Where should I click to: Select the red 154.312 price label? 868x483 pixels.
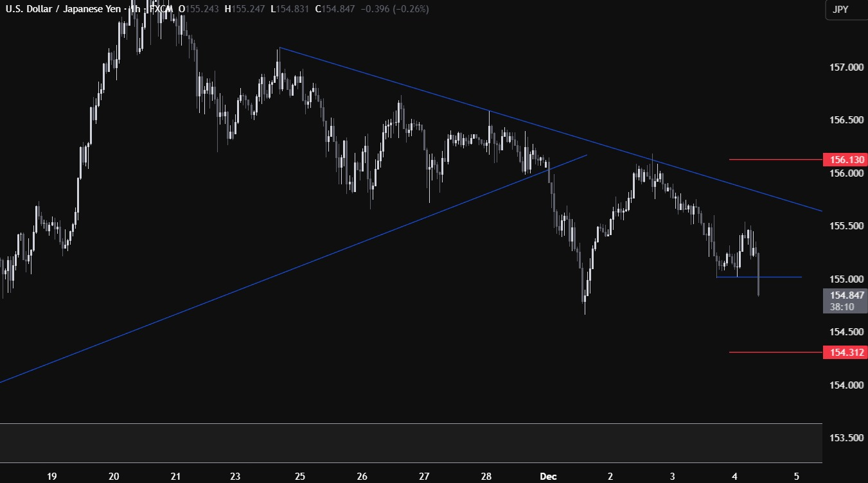point(844,352)
